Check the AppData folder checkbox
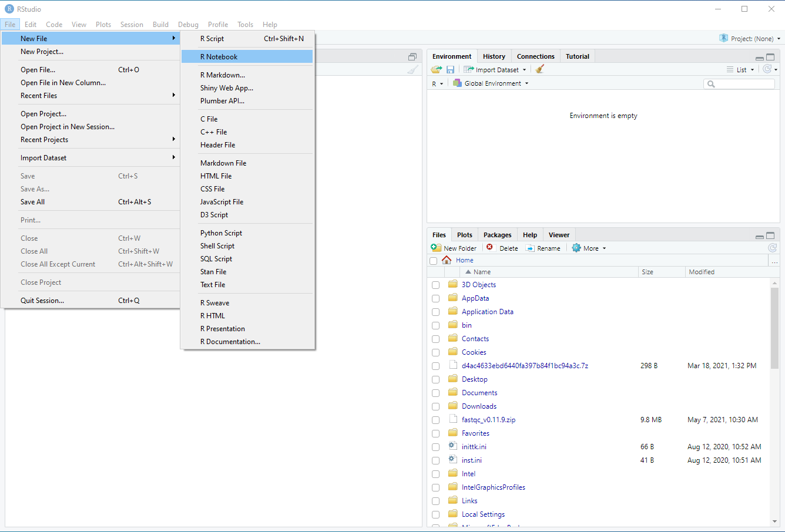785x532 pixels. point(435,298)
